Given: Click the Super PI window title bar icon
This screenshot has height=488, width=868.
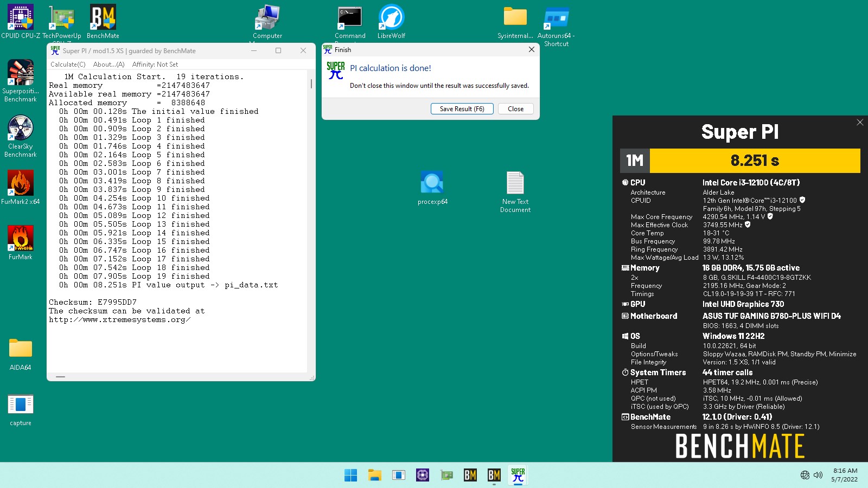Looking at the screenshot, I should tap(55, 50).
